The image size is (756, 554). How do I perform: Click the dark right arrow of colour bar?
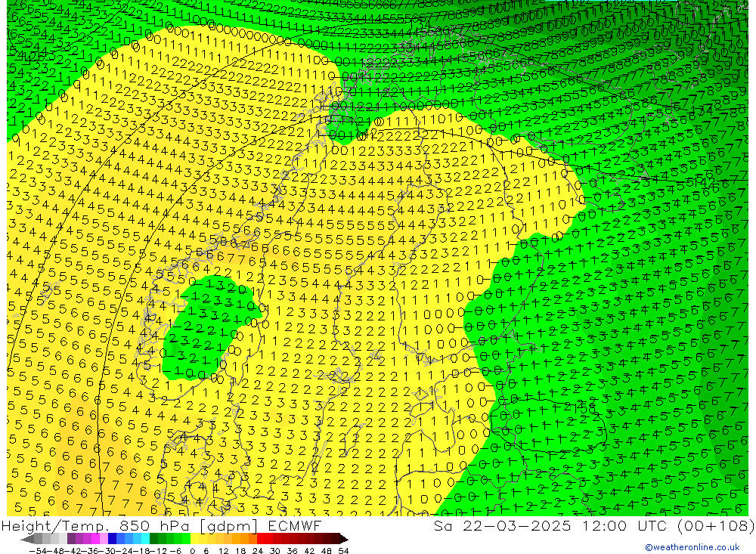[x=344, y=540]
